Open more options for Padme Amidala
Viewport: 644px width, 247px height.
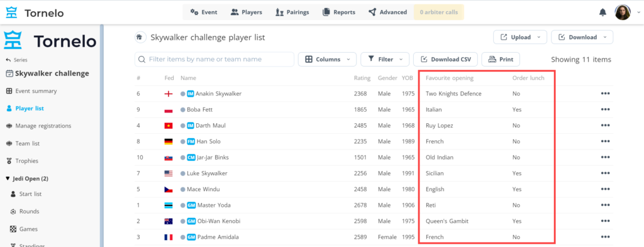click(605, 237)
